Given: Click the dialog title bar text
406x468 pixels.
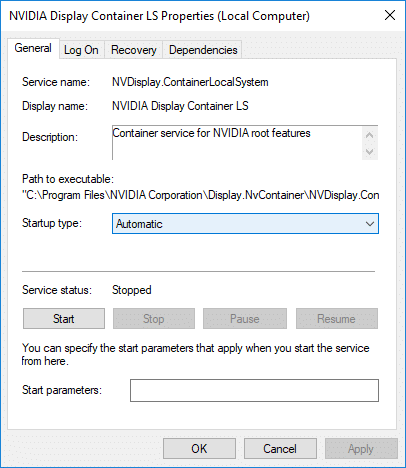Looking at the screenshot, I should (159, 16).
